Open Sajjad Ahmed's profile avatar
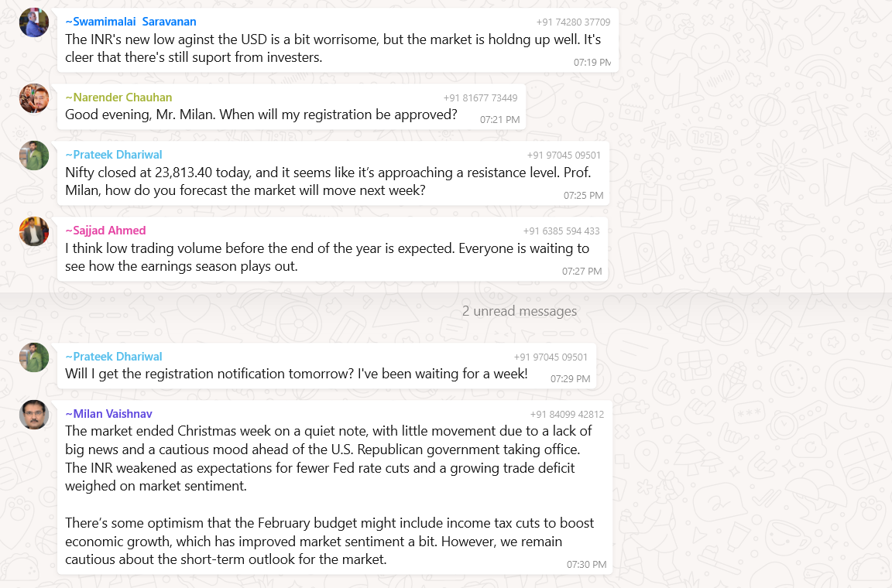This screenshot has width=892, height=588. pyautogui.click(x=34, y=231)
